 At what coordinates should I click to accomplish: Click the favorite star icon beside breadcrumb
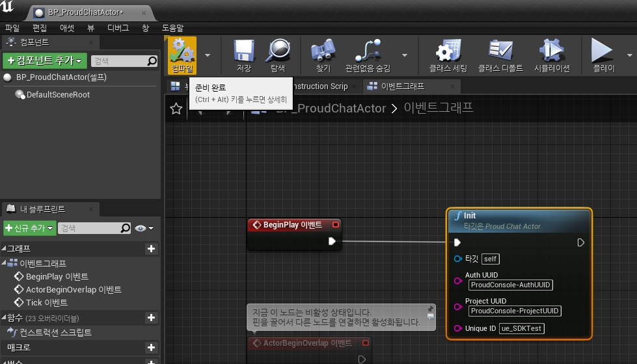click(x=176, y=109)
